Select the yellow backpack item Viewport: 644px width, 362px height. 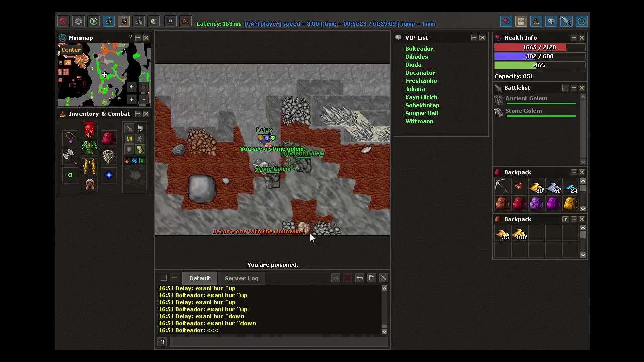tap(570, 203)
